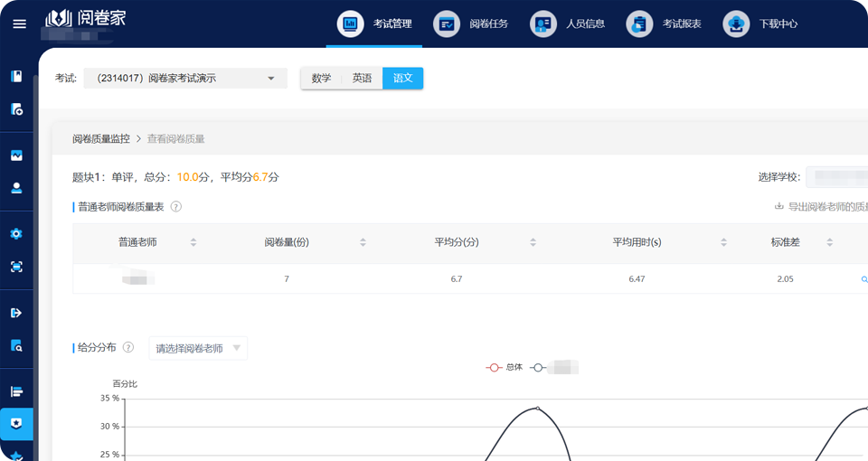Select the 数学 subject option

point(321,79)
